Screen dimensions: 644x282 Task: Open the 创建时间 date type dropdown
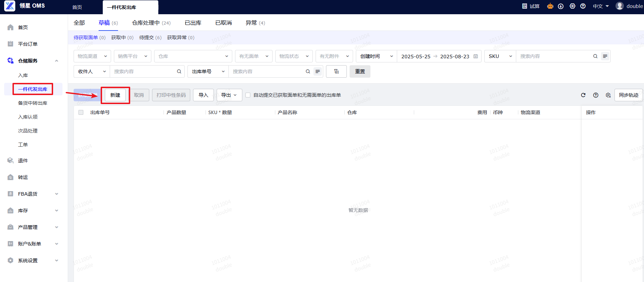point(377,56)
